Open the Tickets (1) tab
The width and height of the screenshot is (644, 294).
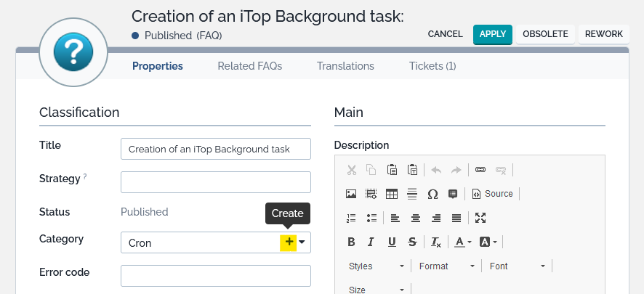[x=432, y=66]
